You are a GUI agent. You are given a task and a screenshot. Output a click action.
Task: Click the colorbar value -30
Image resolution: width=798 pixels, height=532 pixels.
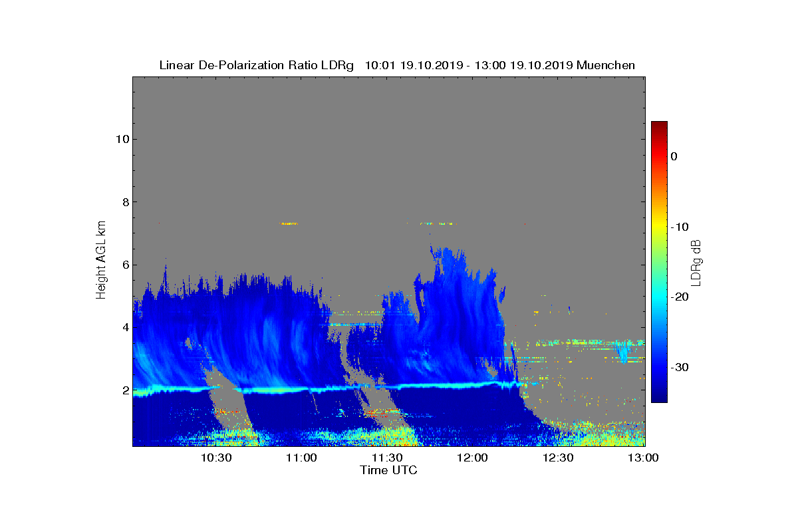pyautogui.click(x=678, y=368)
